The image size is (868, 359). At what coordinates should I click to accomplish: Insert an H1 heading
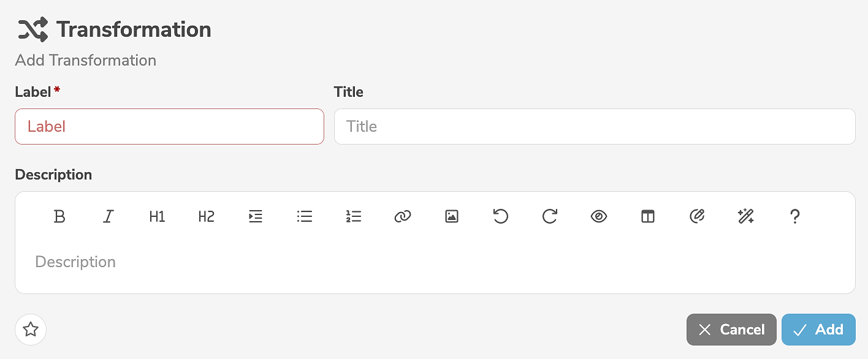158,216
